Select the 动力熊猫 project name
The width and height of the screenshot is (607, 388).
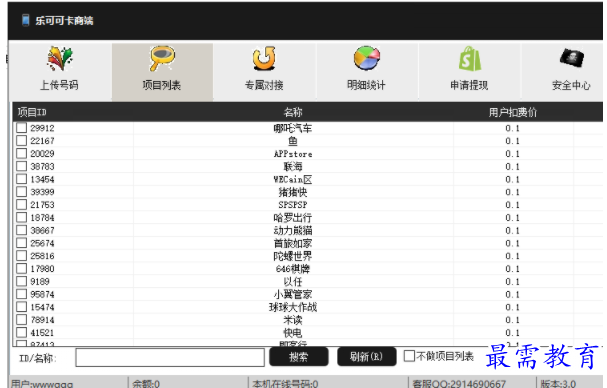point(293,230)
